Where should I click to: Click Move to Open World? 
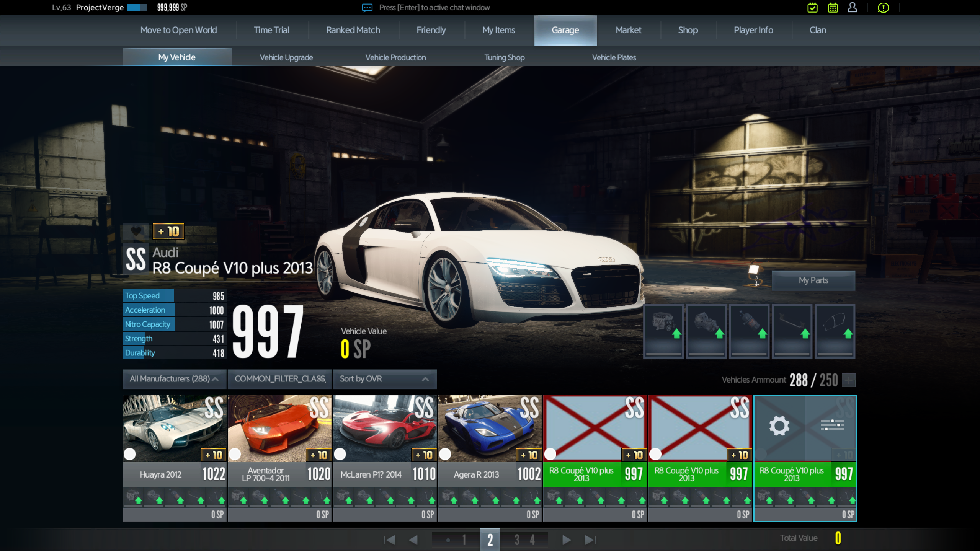179,30
